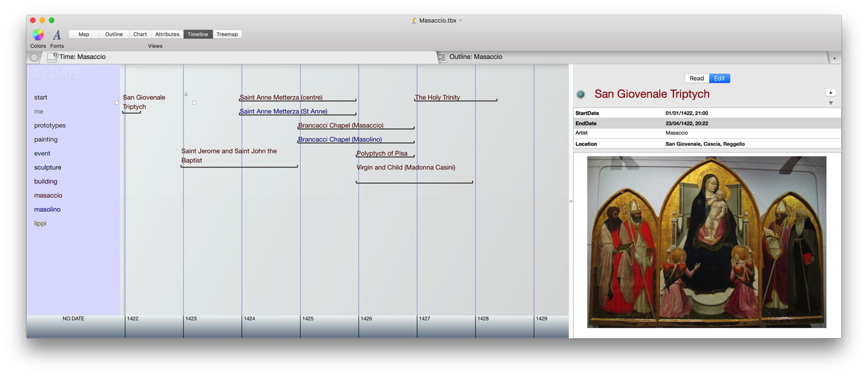Add a displayed attribute with the plus button
This screenshot has width=868, height=376.
(831, 93)
